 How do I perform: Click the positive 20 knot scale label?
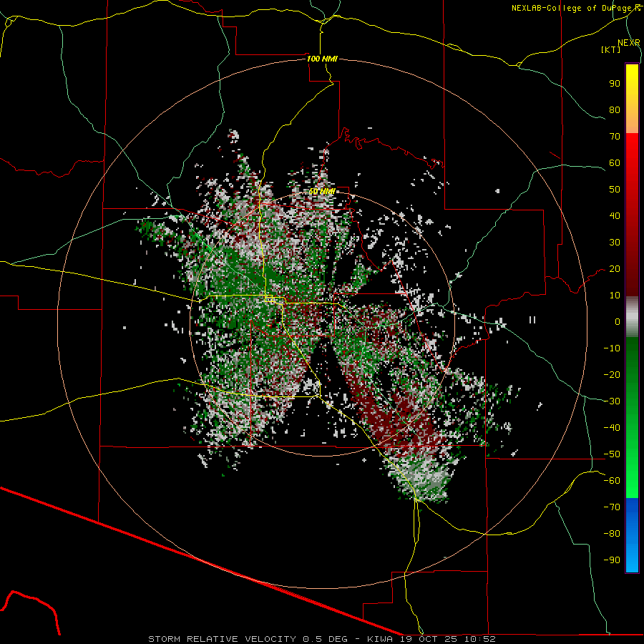615,269
